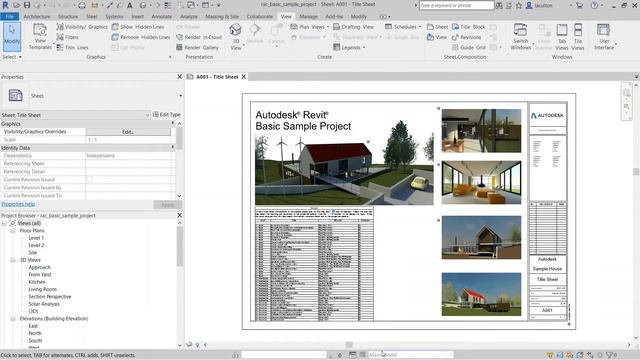
Task: Open the Render Gallery
Action: (x=197, y=47)
